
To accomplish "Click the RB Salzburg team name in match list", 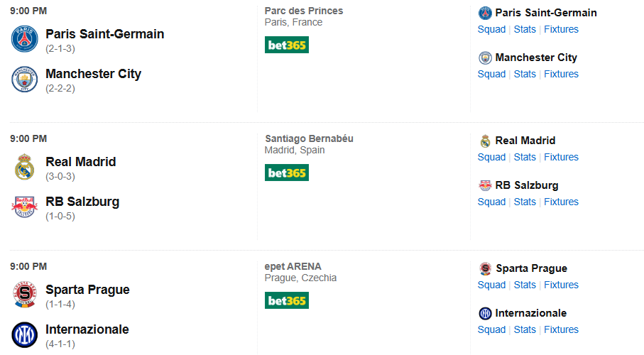I will (x=82, y=202).
